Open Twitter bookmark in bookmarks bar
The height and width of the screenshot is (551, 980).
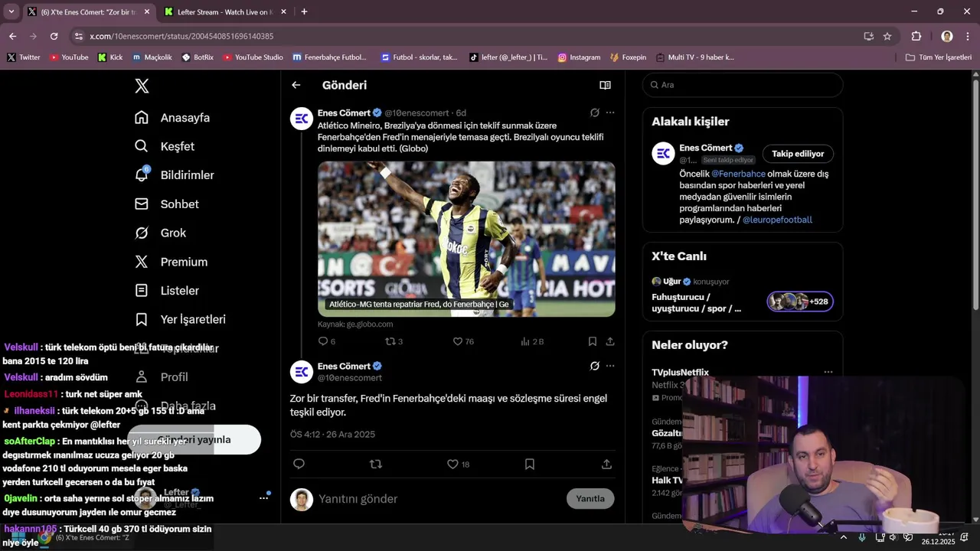pos(24,57)
